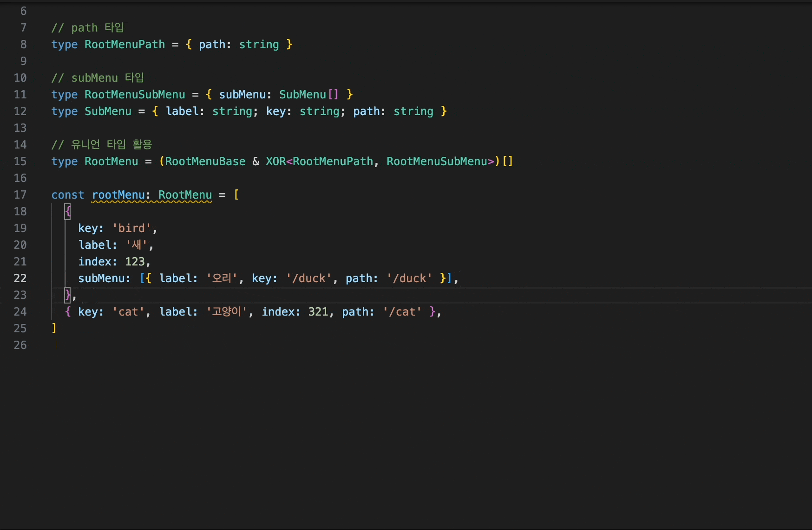Click the '오리' label string

click(222, 278)
